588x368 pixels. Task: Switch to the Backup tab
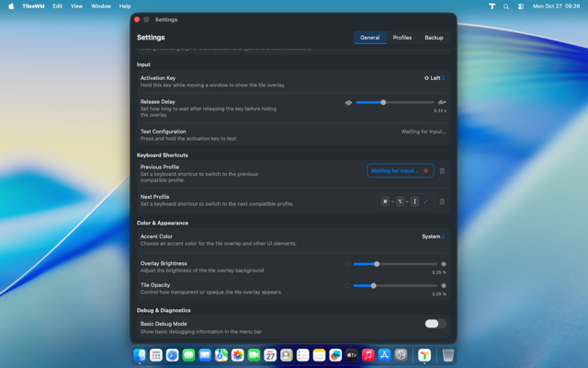click(x=434, y=38)
